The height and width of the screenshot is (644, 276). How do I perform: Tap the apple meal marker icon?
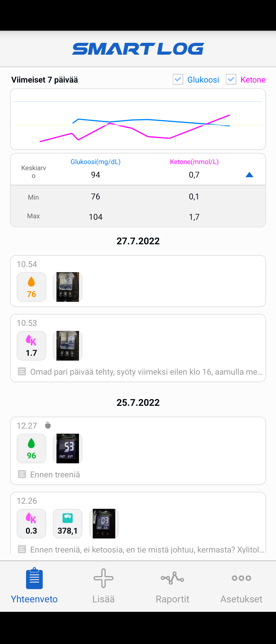click(48, 425)
